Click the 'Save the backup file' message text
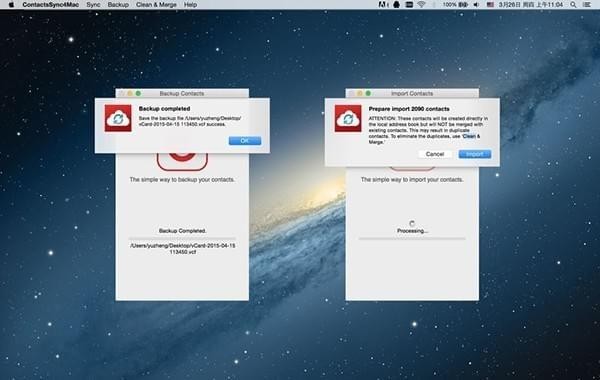 [190, 121]
